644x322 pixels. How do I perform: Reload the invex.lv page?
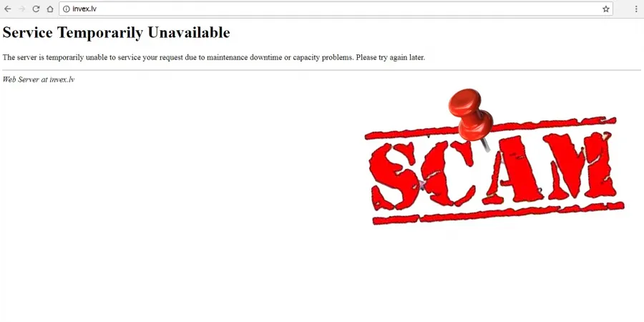point(36,9)
